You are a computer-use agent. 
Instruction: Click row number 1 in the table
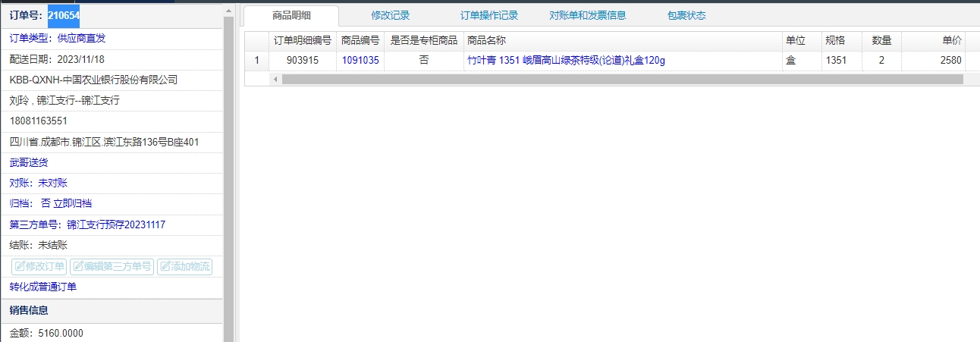pos(256,61)
